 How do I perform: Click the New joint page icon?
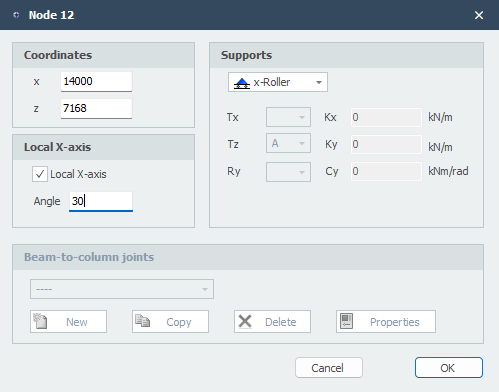(41, 321)
